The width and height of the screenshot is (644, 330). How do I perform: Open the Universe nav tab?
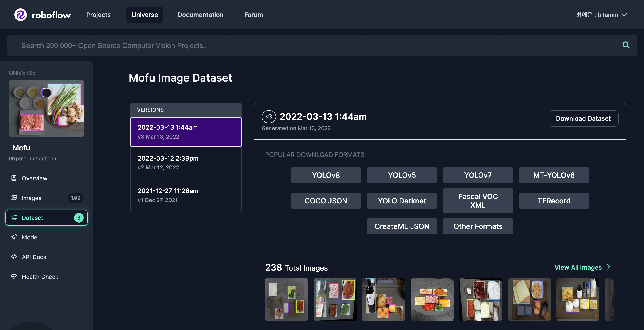coord(144,15)
